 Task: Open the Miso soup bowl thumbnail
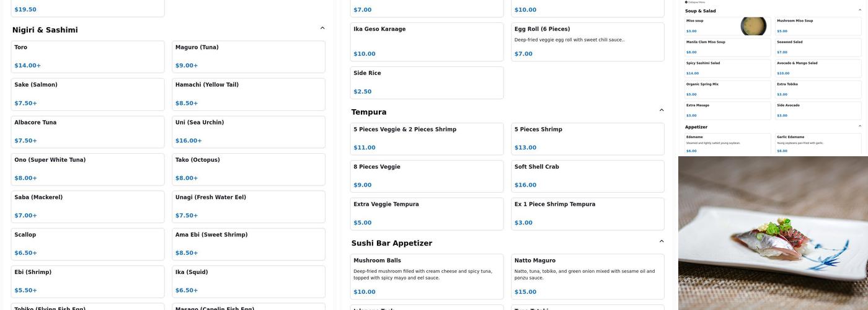pyautogui.click(x=753, y=26)
